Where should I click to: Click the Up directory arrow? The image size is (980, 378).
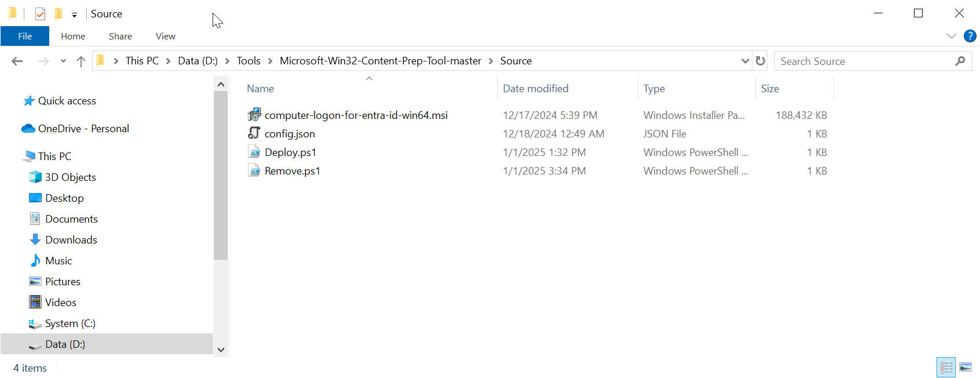(x=81, y=61)
